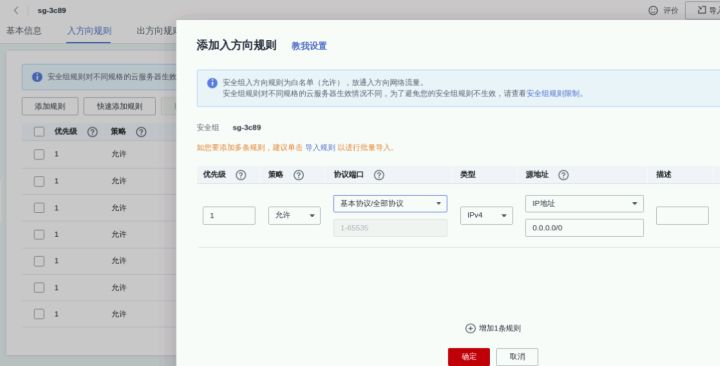Viewport: 720px width, 366px height.
Task: Open the help icon next to 协议端口
Action: (379, 175)
